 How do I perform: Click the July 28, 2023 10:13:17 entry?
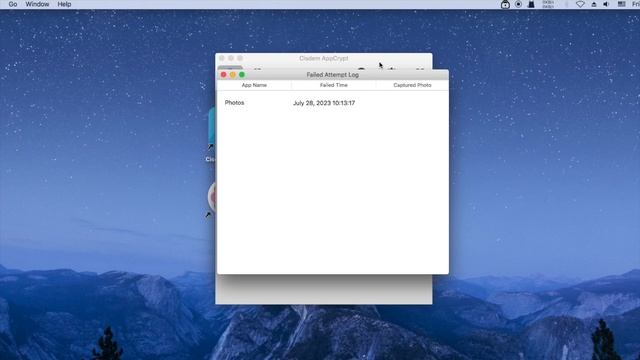click(x=324, y=103)
